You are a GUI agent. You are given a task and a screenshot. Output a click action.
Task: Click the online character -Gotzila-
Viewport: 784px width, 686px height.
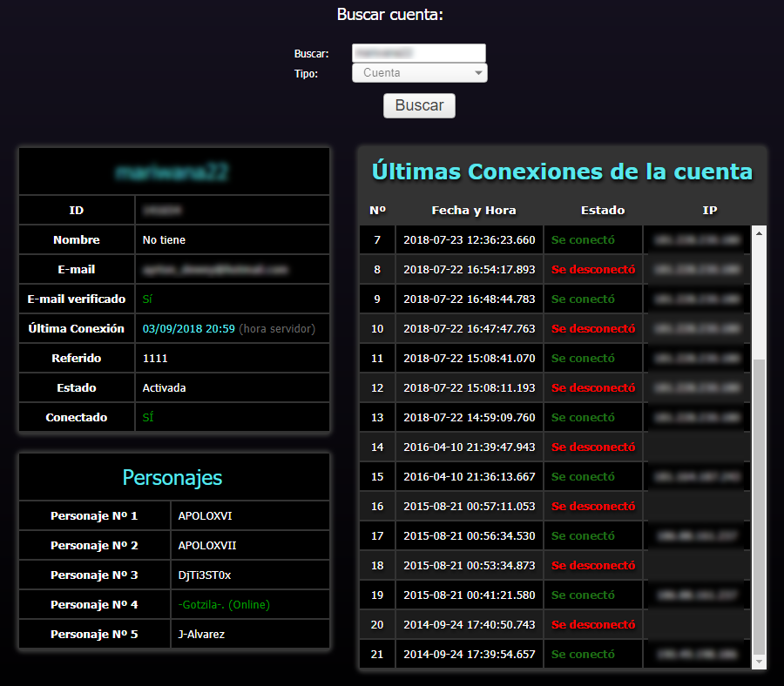[x=224, y=605]
